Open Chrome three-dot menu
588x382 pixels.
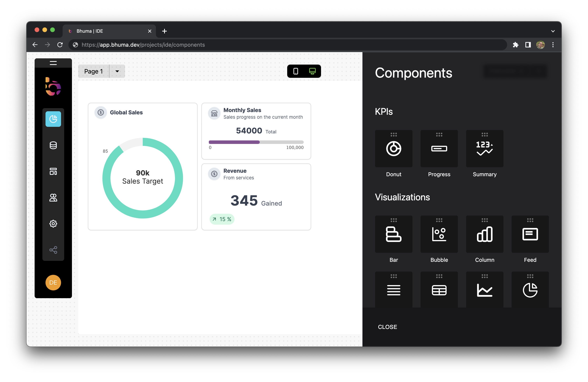click(553, 45)
